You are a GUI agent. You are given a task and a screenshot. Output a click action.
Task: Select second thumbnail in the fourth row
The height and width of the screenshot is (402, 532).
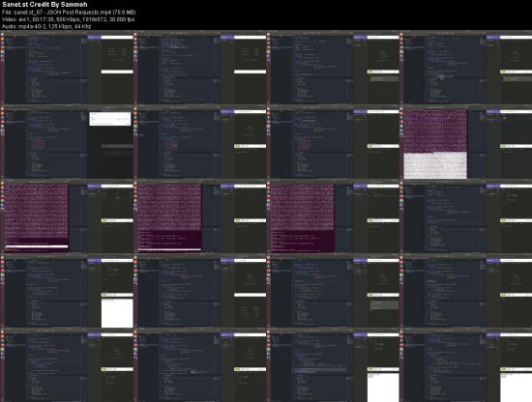[x=200, y=291]
